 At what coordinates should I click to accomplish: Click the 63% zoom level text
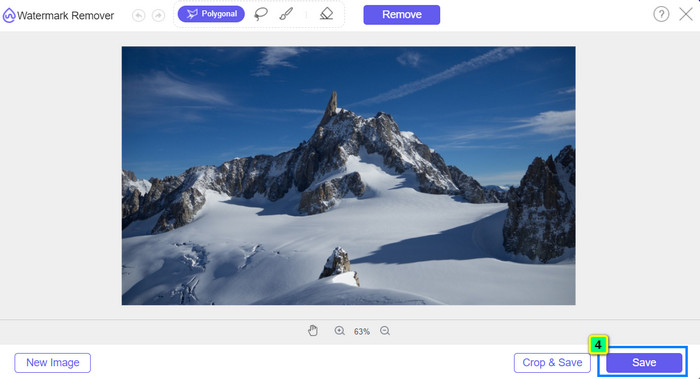(x=362, y=331)
